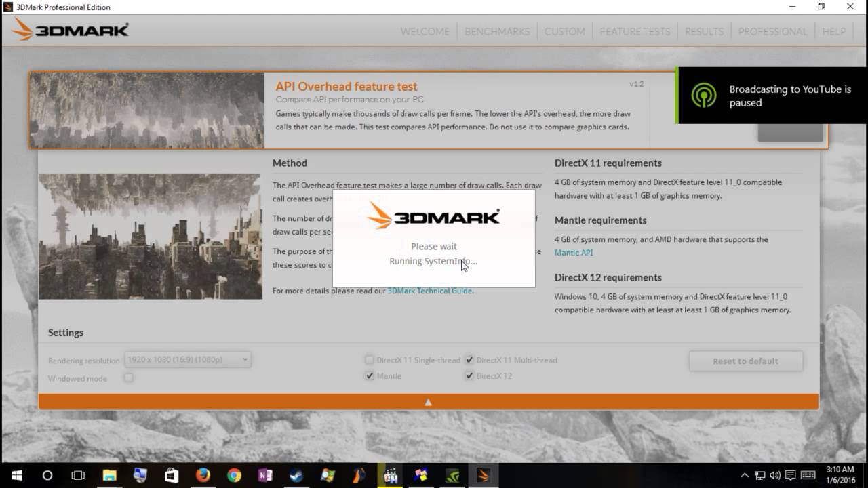Open Cortana search circle in taskbar
Screen dimensions: 868x488
47,475
